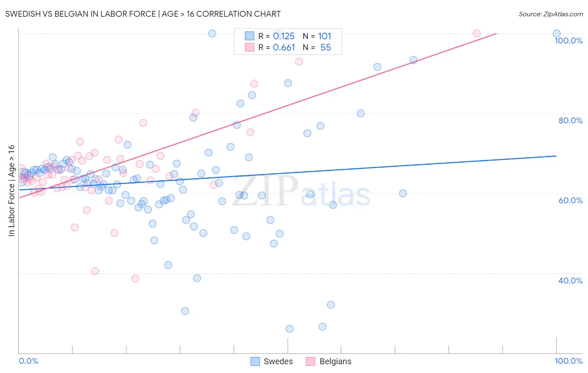Click the 0.0% x-axis label
588x373 pixels.
28,361
